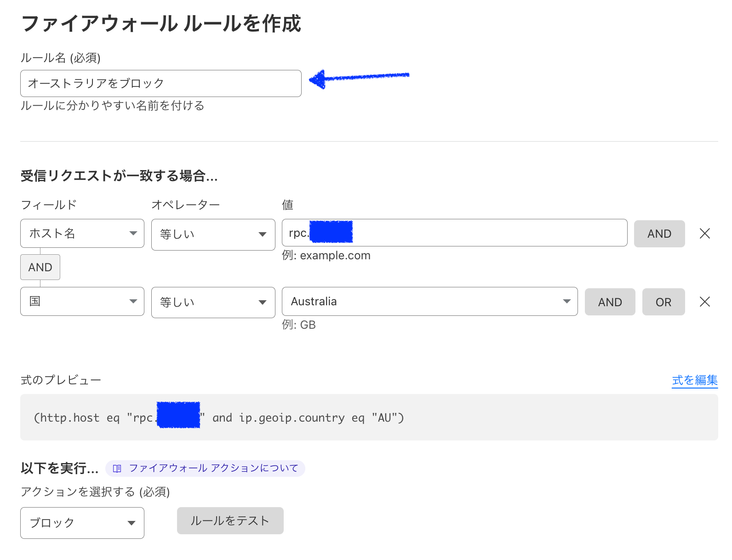
Task: Click the 受信リクエストが一致する場合... heading
Action: pyautogui.click(x=119, y=176)
